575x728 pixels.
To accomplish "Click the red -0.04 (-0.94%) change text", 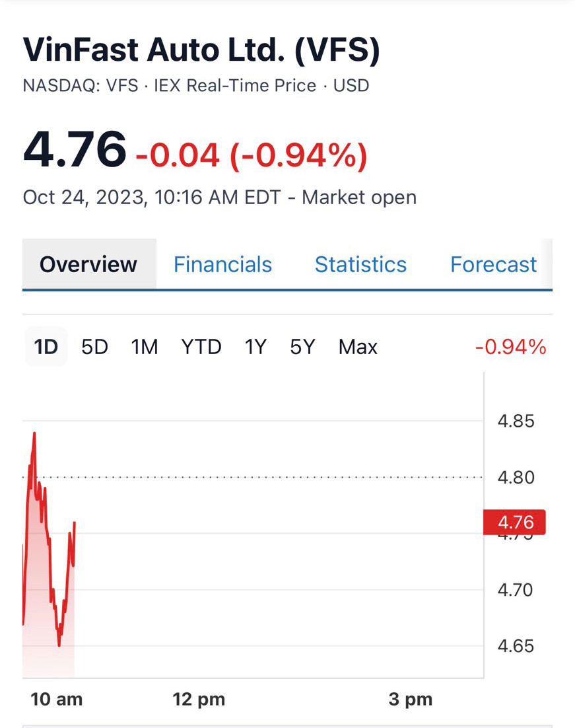I will pos(252,155).
